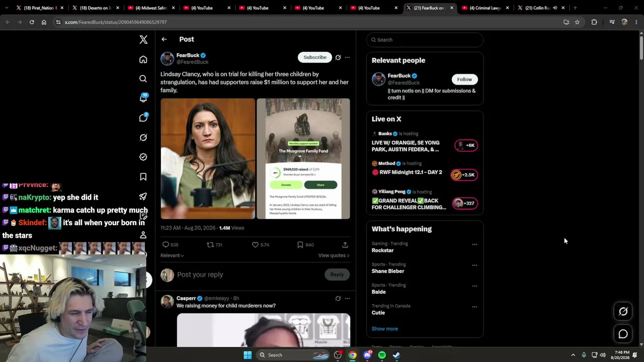Open Discord from the taskbar

click(367, 355)
